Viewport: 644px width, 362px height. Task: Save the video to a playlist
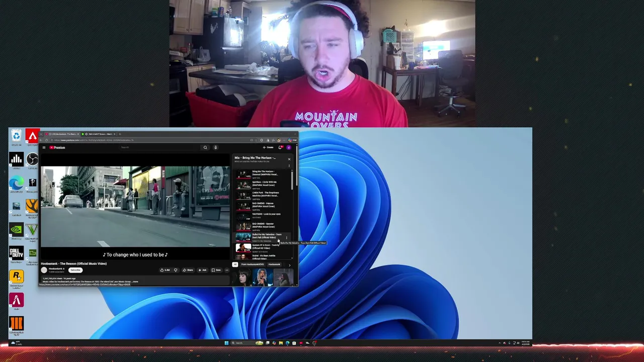click(216, 270)
